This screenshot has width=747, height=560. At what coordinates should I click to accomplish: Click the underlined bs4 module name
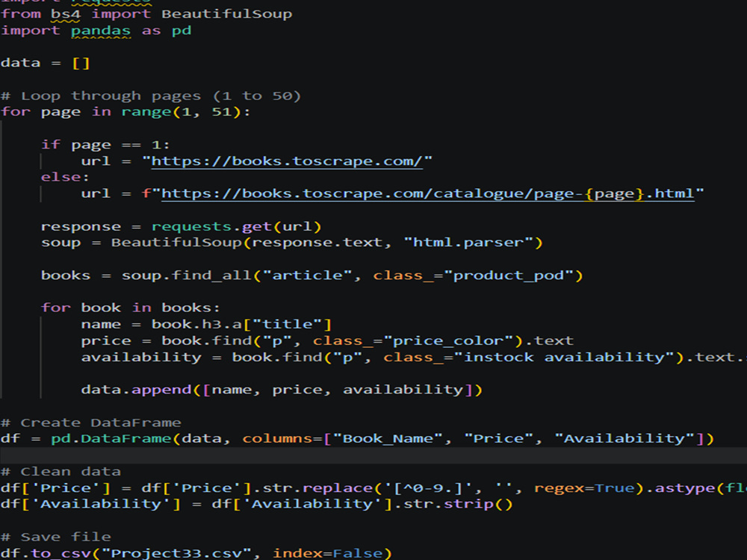coord(66,13)
